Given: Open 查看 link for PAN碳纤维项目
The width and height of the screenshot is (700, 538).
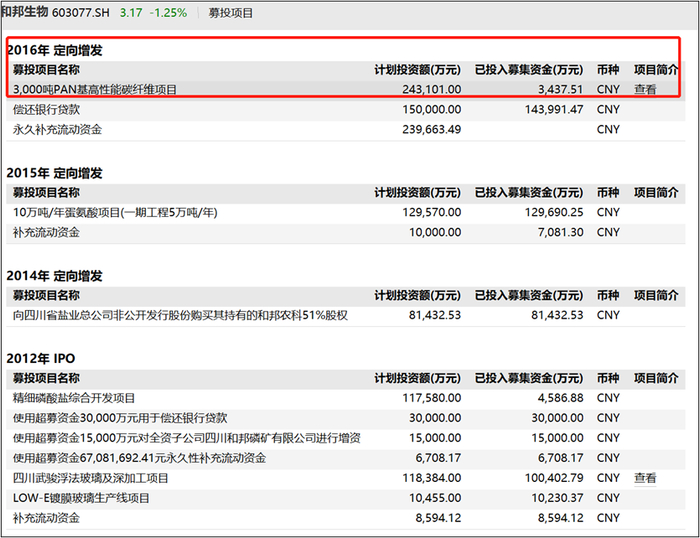Looking at the screenshot, I should pos(645,89).
